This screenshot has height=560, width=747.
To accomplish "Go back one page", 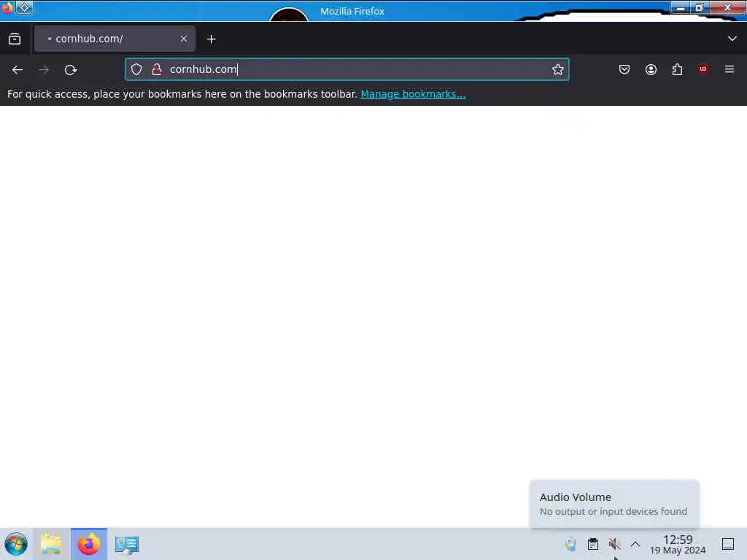I will coord(18,70).
